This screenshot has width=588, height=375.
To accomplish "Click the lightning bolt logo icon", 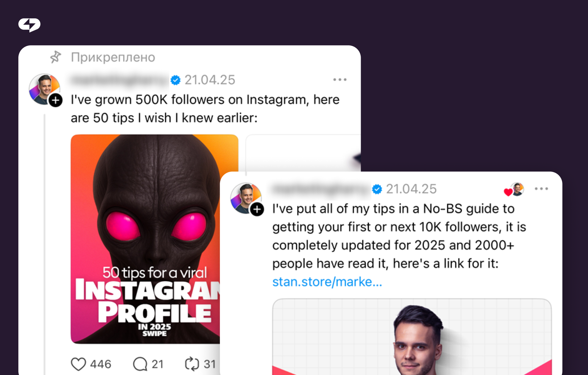I will coord(29,25).
